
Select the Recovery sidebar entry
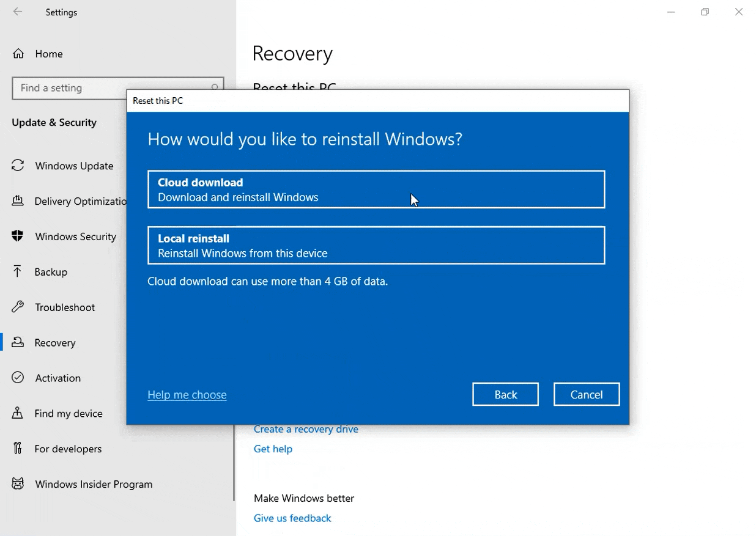pyautogui.click(x=56, y=342)
